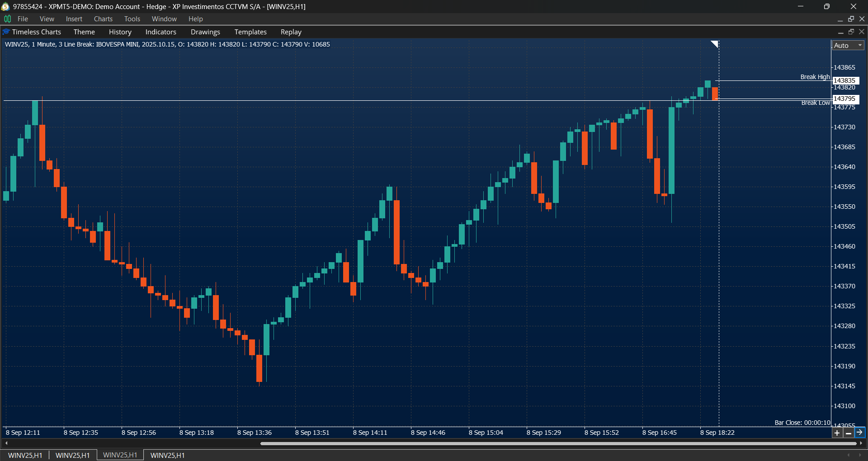
Task: Open the Charts menu
Action: 103,19
